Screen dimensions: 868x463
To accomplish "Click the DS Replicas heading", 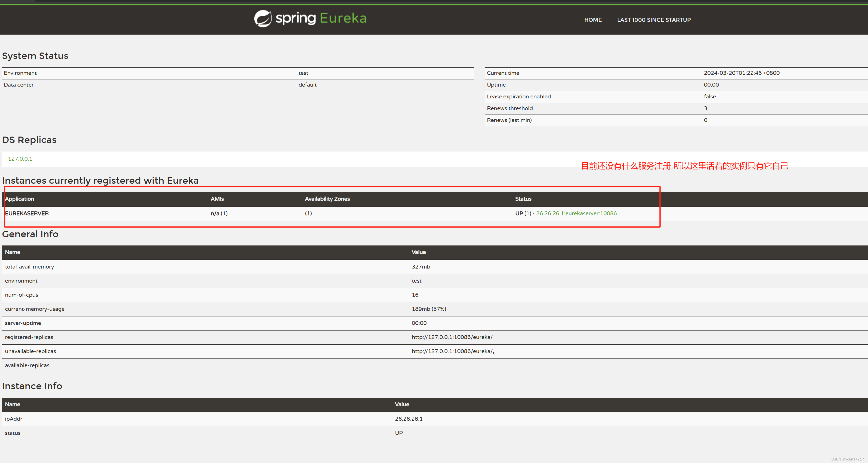I will [29, 140].
